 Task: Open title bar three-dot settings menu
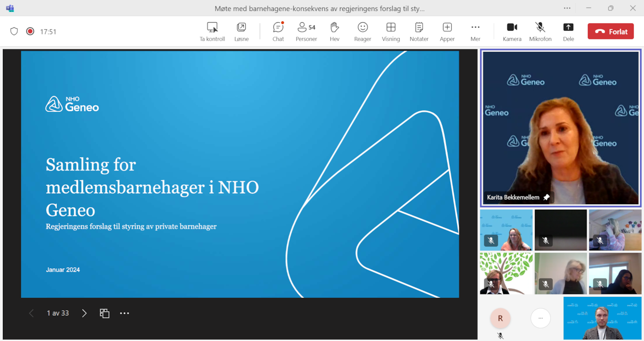pos(567,8)
